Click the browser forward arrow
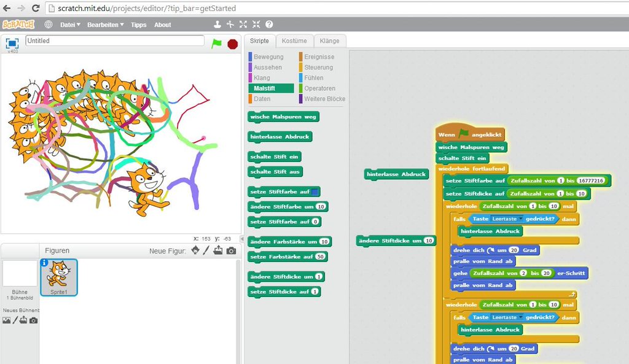 tap(21, 8)
